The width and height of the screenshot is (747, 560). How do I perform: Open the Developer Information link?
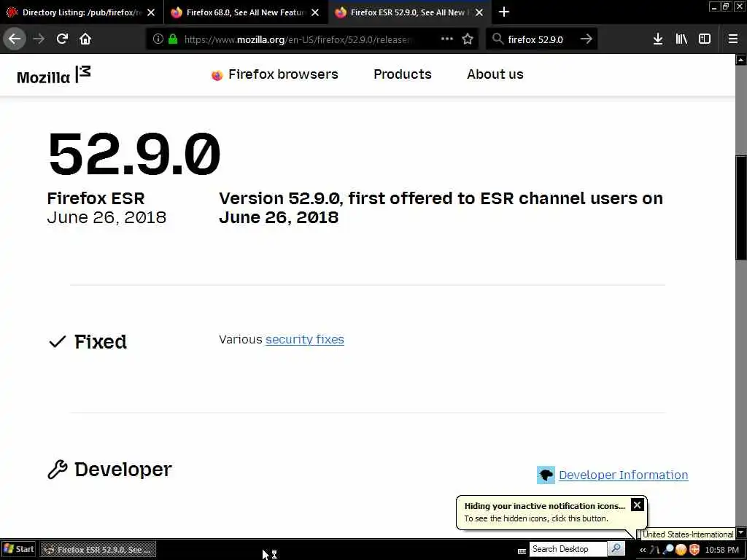[x=623, y=475]
